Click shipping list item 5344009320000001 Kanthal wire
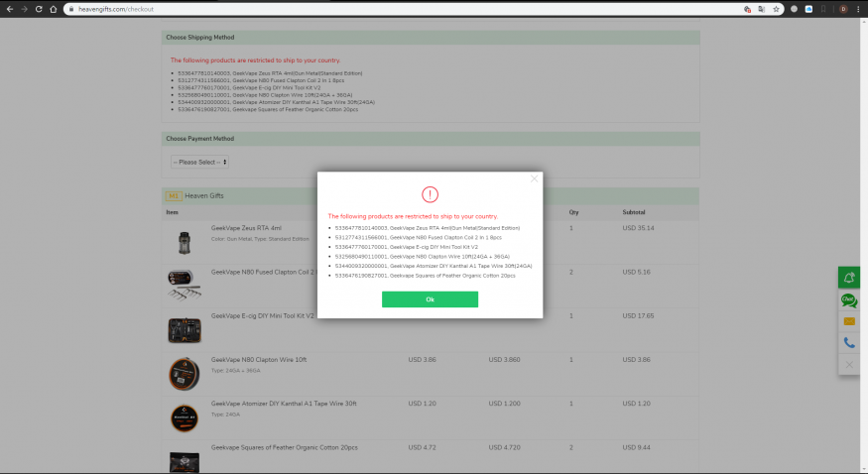This screenshot has width=868, height=474. (x=276, y=102)
